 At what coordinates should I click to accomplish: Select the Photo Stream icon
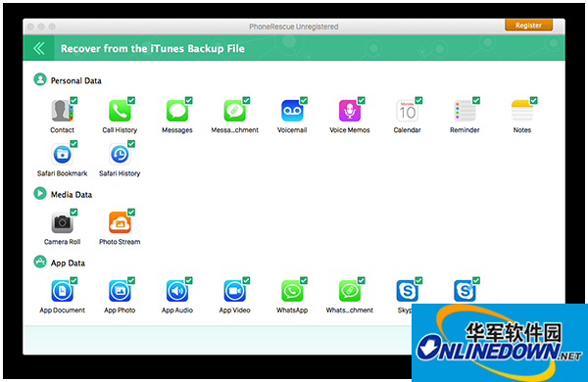[x=120, y=222]
